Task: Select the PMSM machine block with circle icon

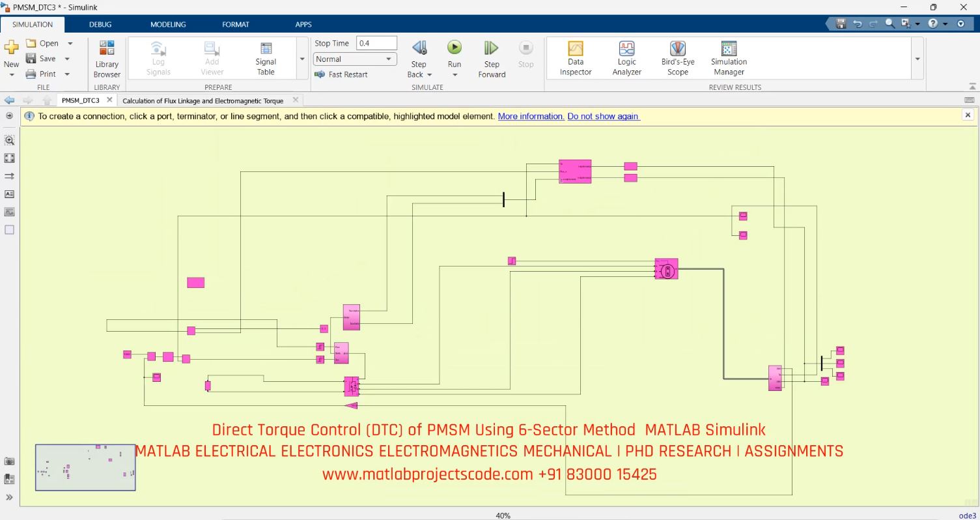Action: (666, 269)
